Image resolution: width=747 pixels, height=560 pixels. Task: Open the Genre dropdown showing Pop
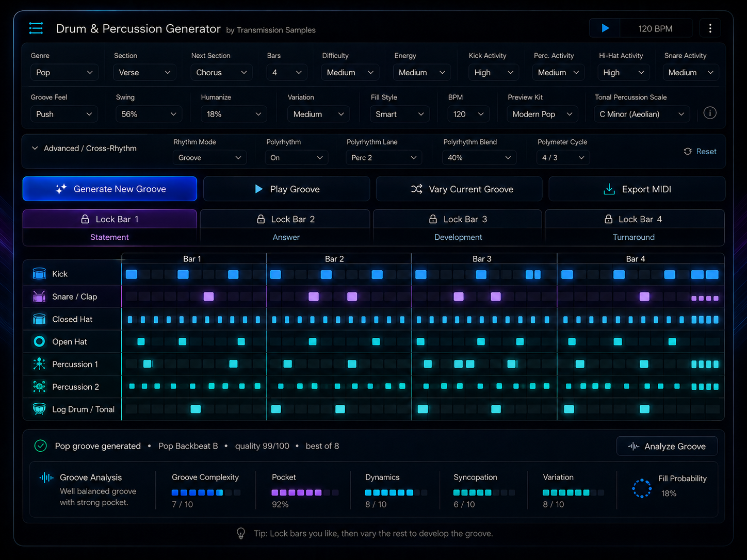pos(64,72)
